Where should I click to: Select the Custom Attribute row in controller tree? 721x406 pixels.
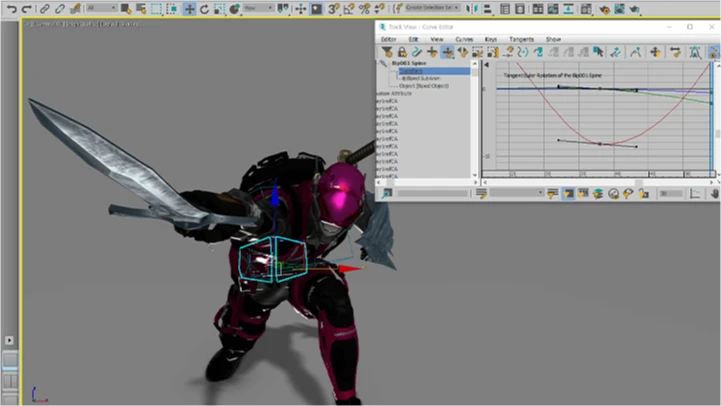394,93
